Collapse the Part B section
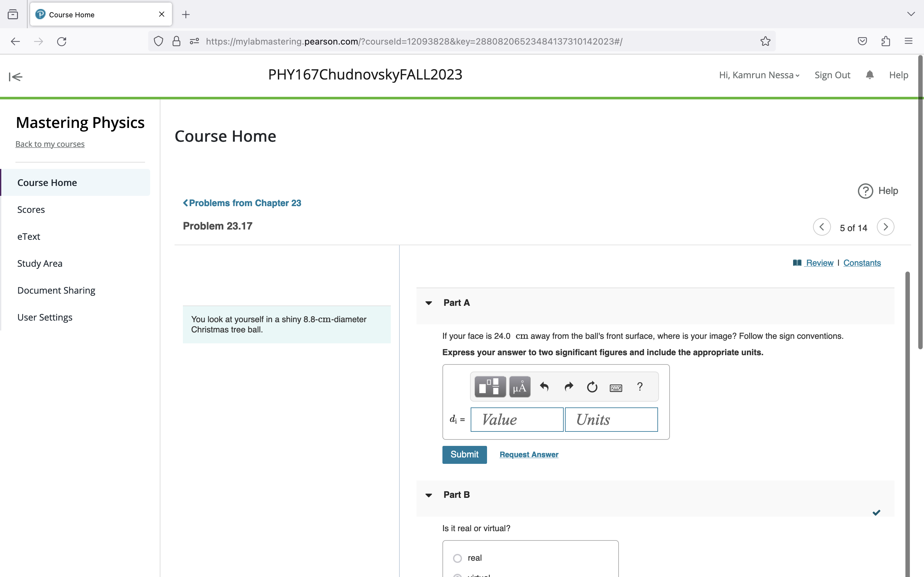Image resolution: width=924 pixels, height=577 pixels. coord(428,495)
